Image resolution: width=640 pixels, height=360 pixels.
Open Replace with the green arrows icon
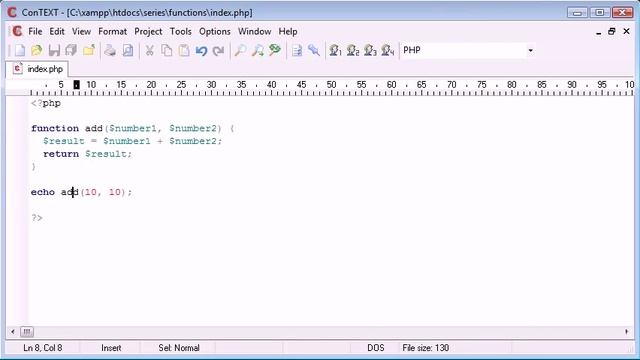275,51
